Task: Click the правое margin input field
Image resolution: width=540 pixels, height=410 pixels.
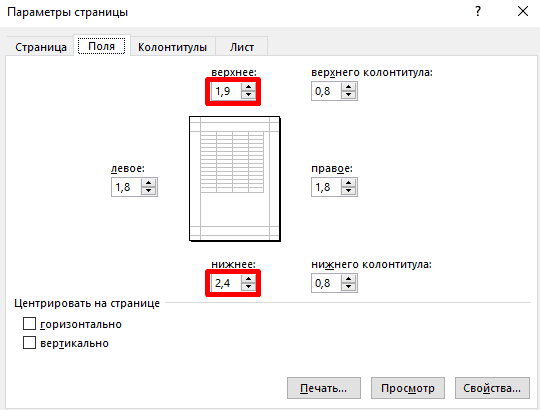Action: point(326,187)
